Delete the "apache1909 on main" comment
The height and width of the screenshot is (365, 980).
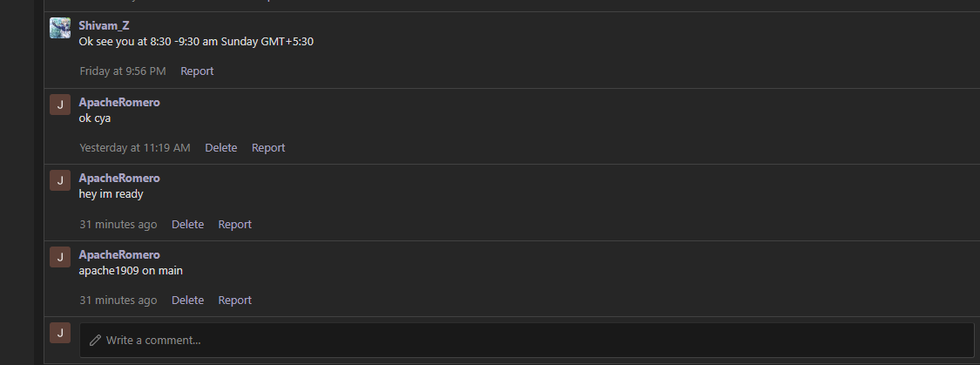click(187, 301)
